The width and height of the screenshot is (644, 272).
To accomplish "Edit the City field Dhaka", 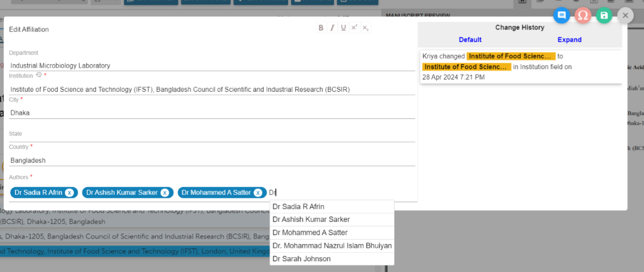I will point(212,113).
